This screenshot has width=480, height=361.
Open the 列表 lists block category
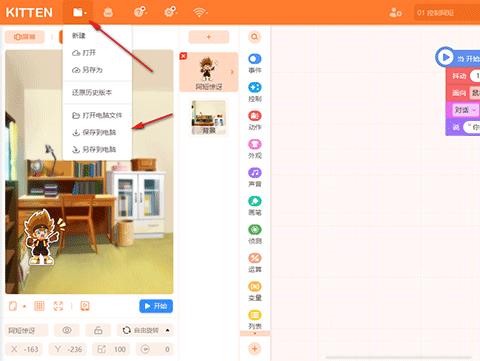point(255,319)
